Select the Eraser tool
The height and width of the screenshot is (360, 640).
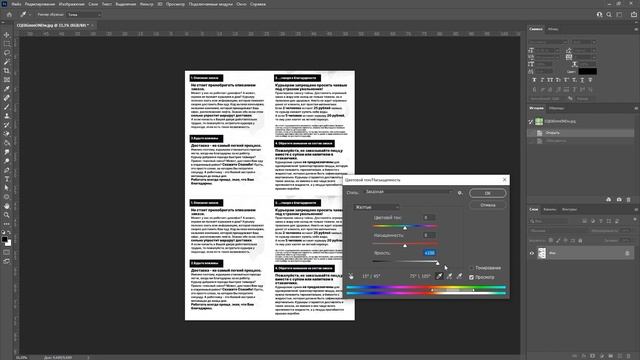(x=7, y=134)
